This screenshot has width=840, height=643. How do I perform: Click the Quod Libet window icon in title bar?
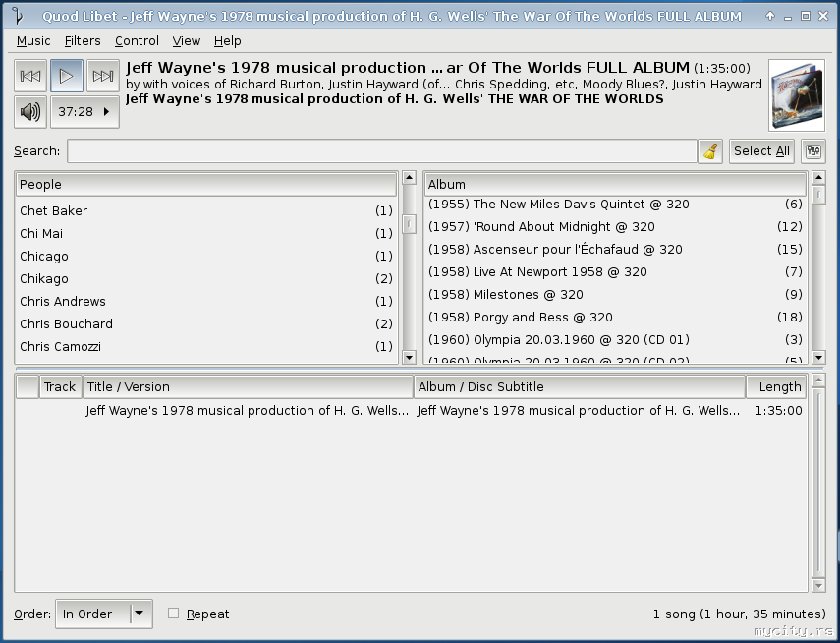(18, 16)
